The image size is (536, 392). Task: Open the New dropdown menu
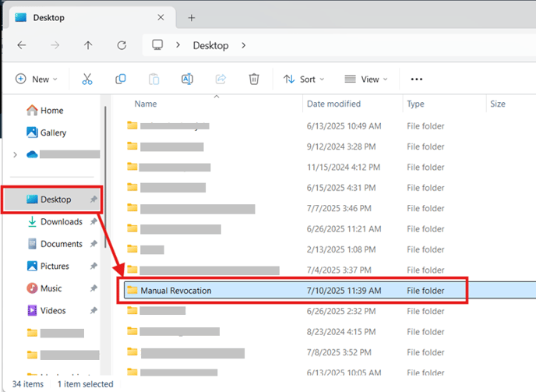tap(35, 79)
